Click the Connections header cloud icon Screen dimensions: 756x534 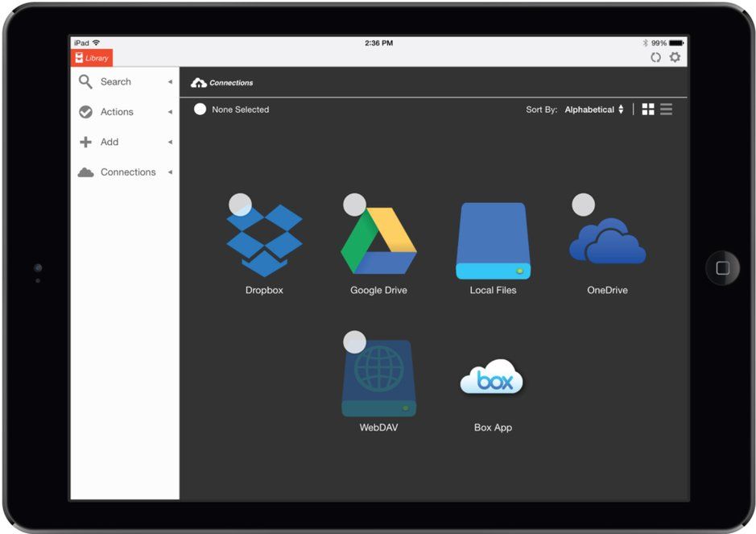199,83
